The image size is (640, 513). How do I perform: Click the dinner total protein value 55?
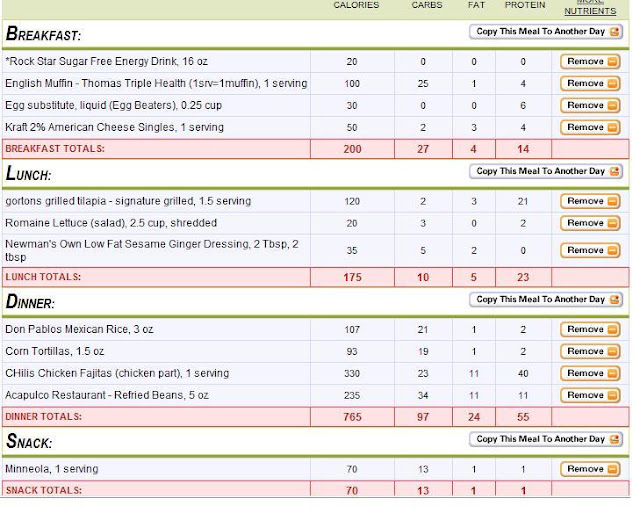pyautogui.click(x=523, y=417)
